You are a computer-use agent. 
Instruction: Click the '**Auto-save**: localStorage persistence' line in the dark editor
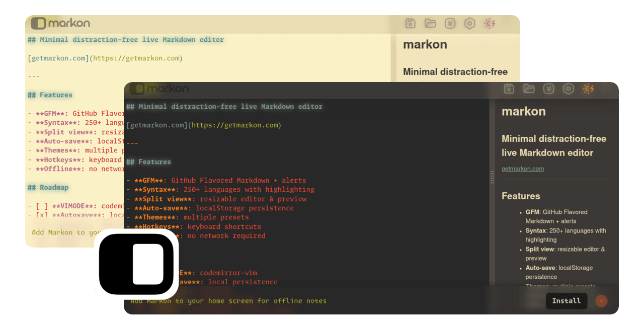point(210,208)
